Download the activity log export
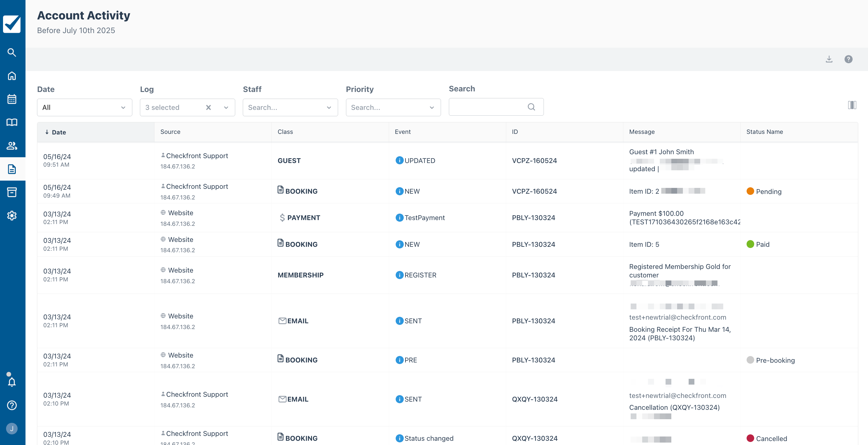The image size is (868, 445). 829,59
